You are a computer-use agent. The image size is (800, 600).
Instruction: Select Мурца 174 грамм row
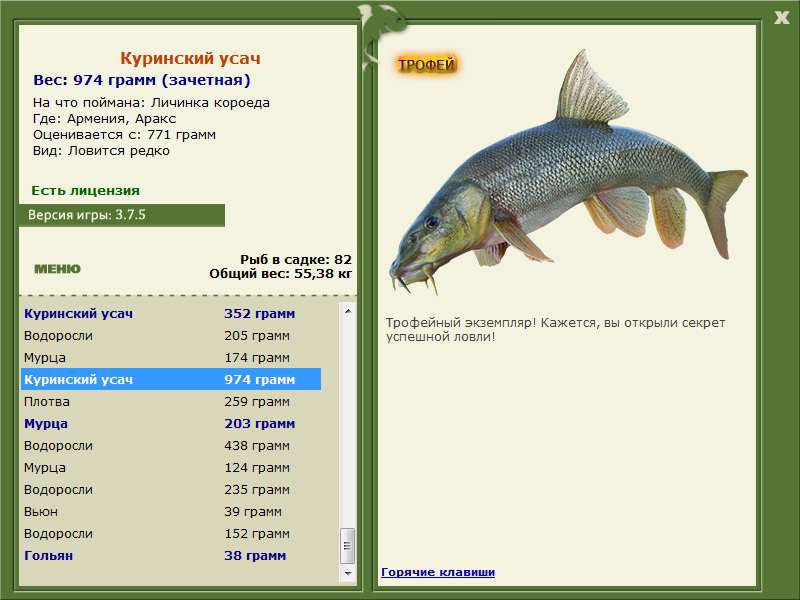point(170,358)
